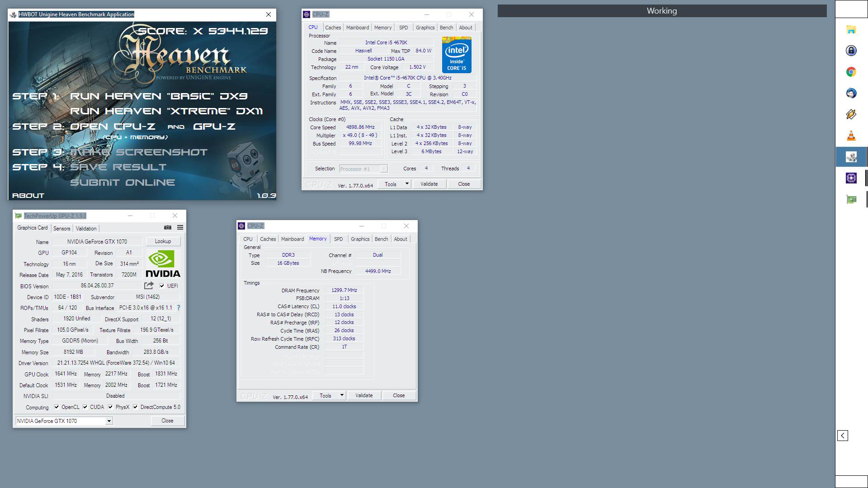Run Heaven "Basic" DX9 benchmark
Image resolution: width=868 pixels, height=488 pixels.
(x=159, y=96)
